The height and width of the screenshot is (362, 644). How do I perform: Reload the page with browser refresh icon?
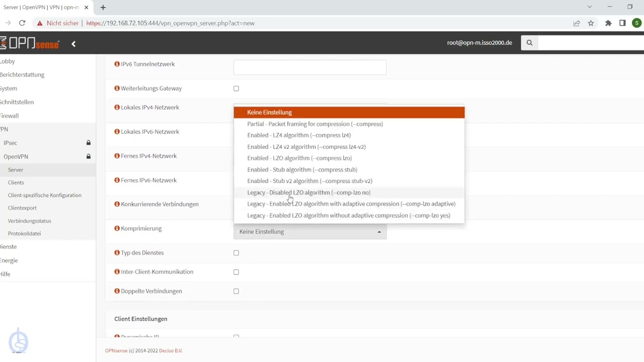point(22,23)
